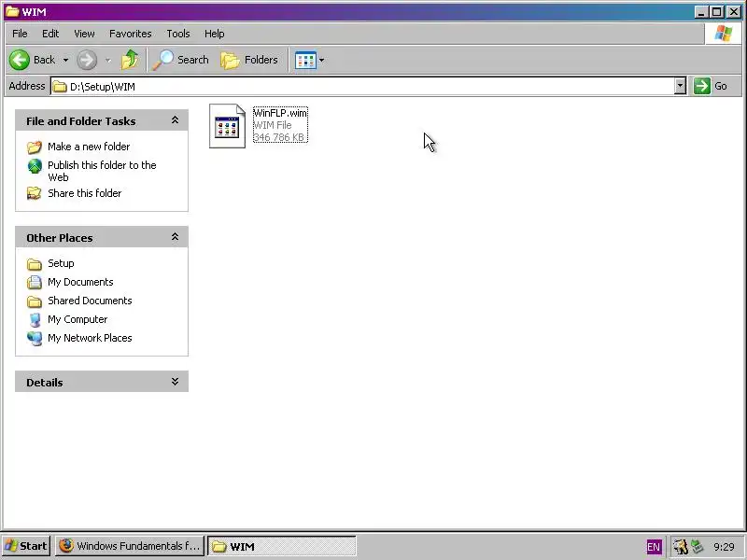Toggle the Folders tree pane
747x560 pixels.
249,60
